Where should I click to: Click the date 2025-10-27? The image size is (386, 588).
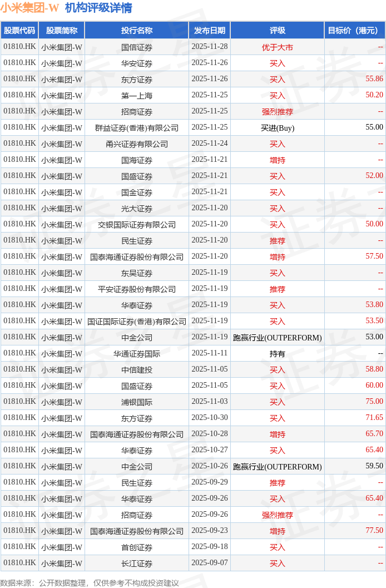pyautogui.click(x=210, y=449)
